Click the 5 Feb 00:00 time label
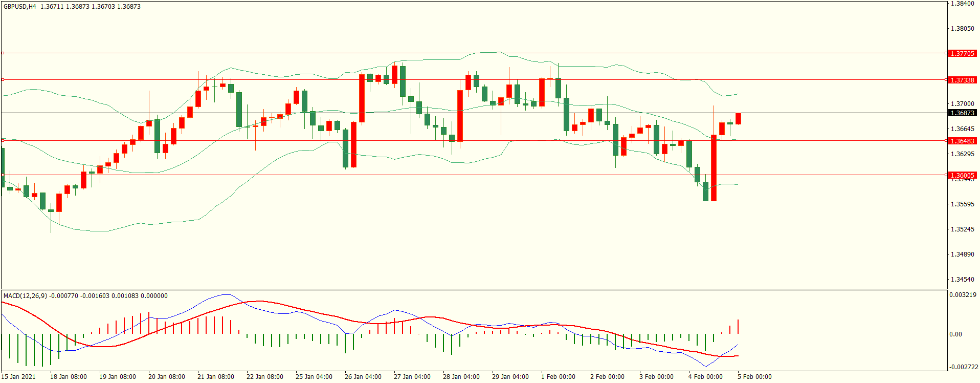This screenshot has width=980, height=383. click(754, 377)
